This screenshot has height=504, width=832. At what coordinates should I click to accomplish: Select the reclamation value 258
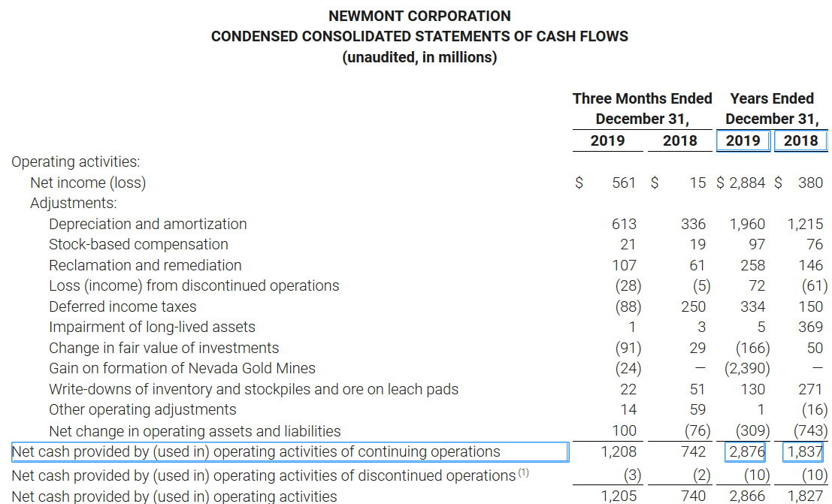click(x=753, y=265)
